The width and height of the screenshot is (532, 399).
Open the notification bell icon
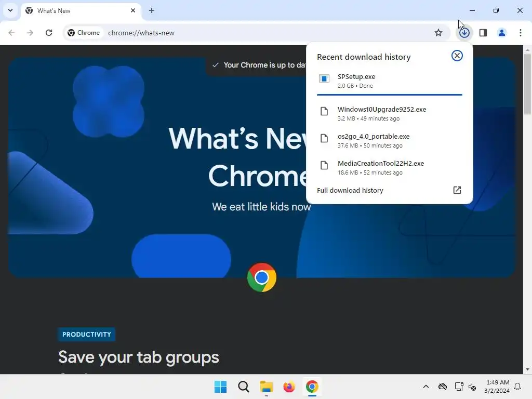tap(517, 387)
